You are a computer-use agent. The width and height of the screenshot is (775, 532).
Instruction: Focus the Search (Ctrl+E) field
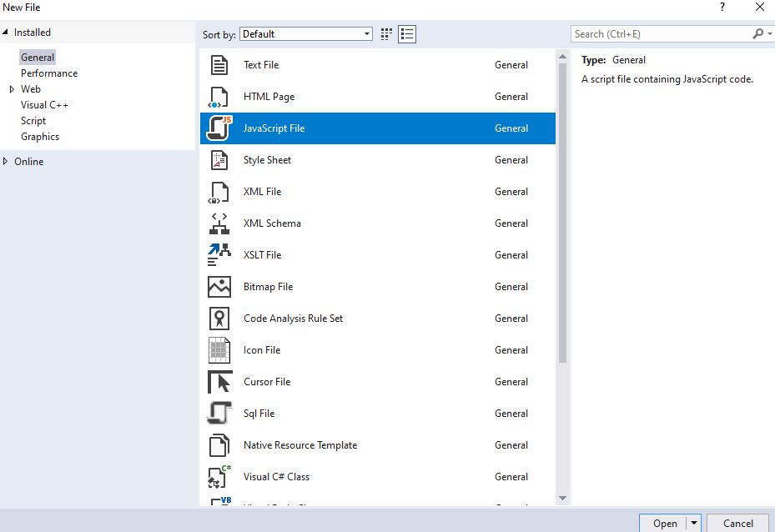(x=662, y=34)
